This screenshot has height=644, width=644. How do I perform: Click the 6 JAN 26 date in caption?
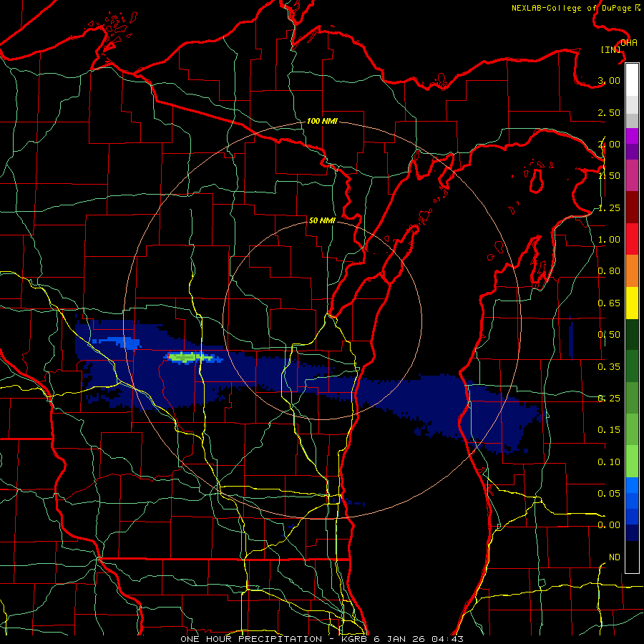click(399, 639)
